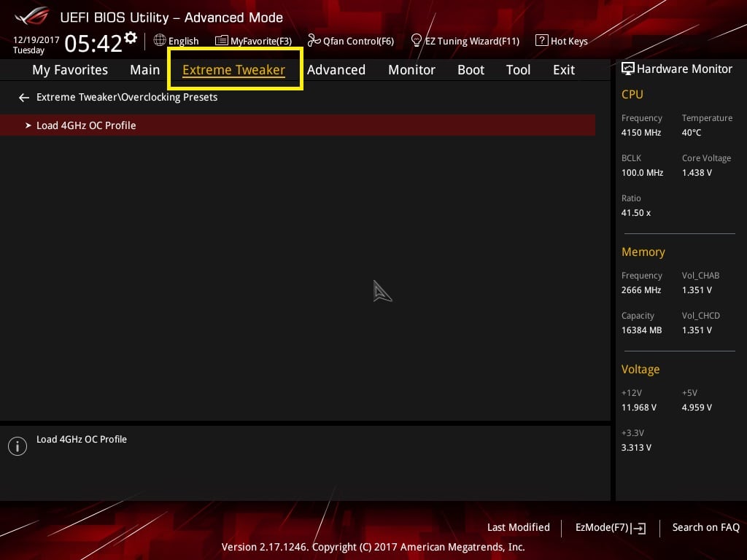Open the Boot tab
The image size is (747, 560).
[471, 70]
